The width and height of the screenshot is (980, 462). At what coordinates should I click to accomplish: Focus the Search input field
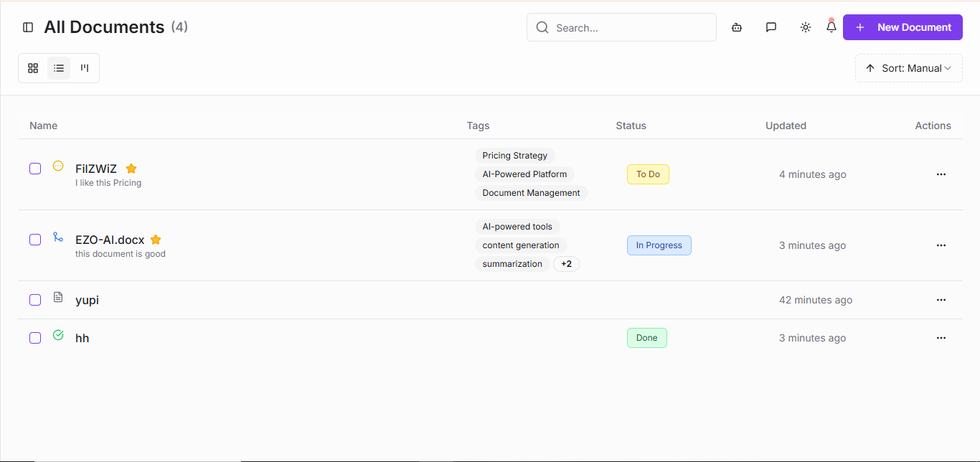(621, 27)
